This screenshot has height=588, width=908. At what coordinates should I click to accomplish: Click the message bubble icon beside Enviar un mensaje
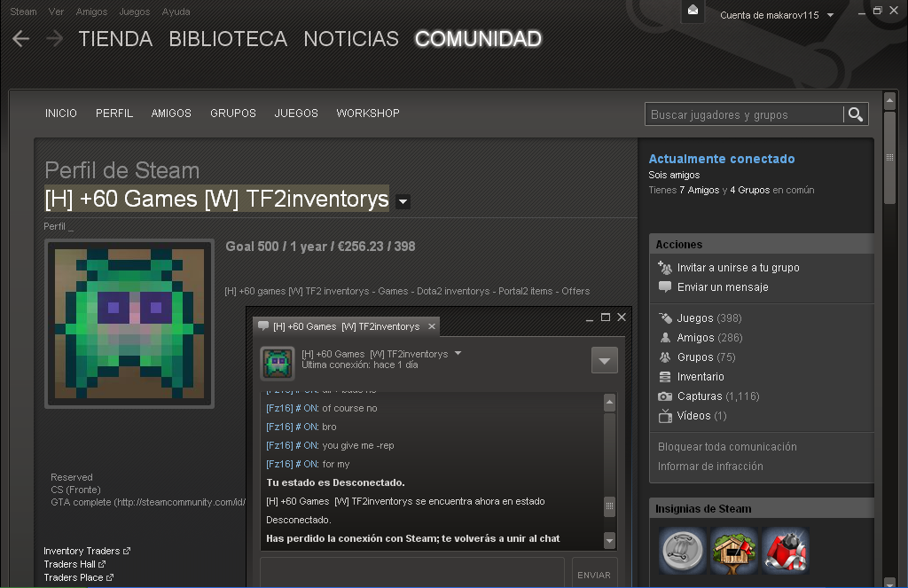[665, 286]
